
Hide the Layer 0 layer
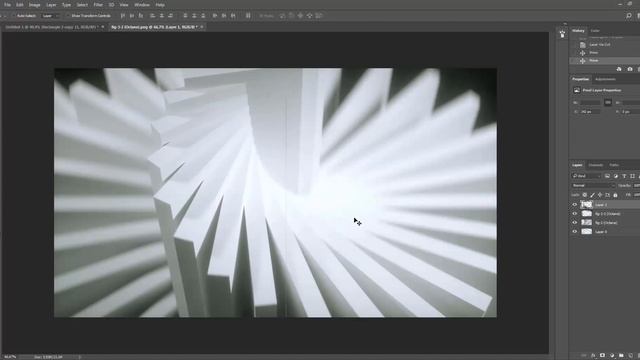coord(575,232)
